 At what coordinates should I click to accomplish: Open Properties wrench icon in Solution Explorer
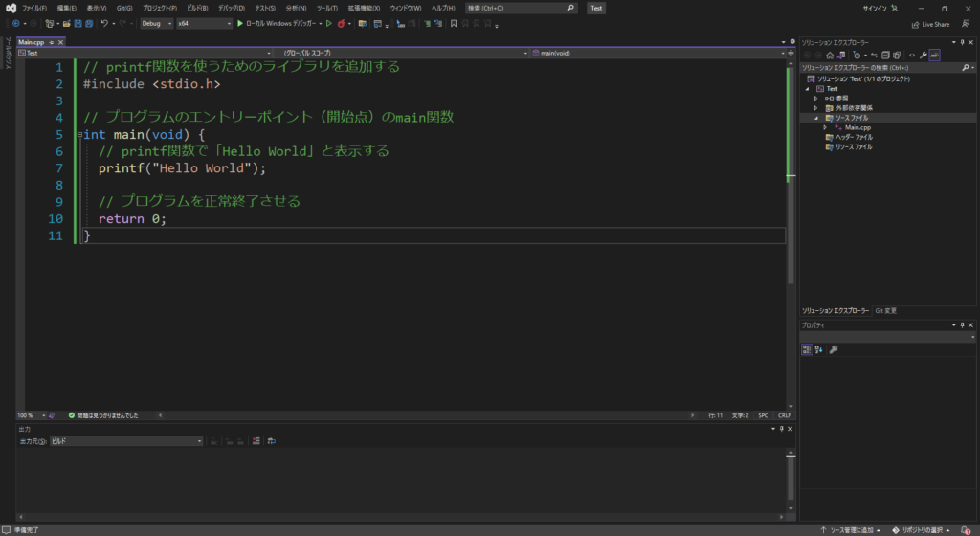click(x=922, y=55)
